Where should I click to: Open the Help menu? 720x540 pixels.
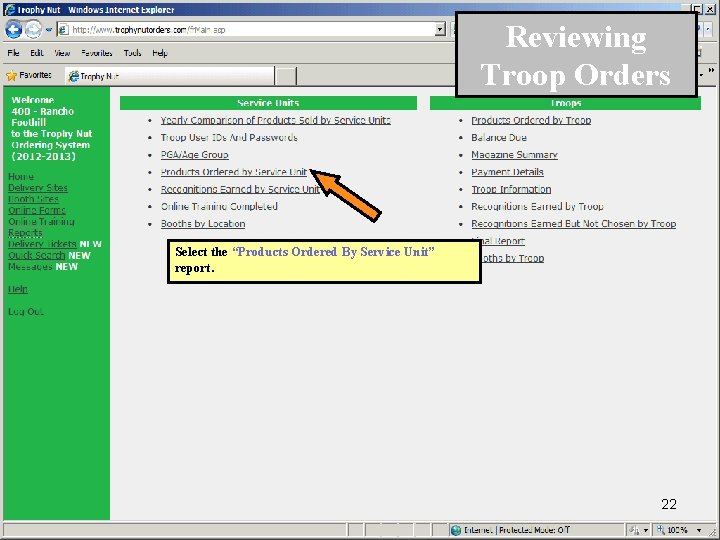point(160,53)
